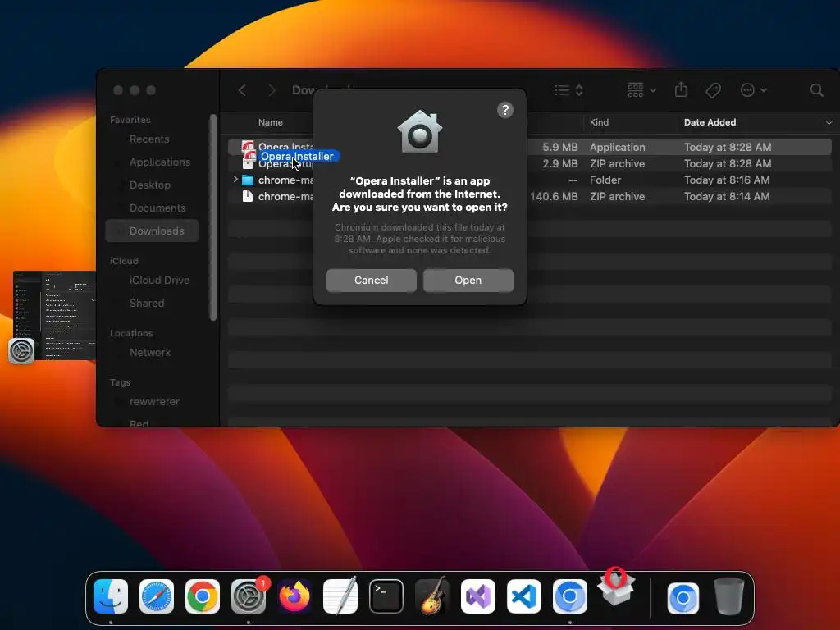This screenshot has height=630, width=840.
Task: Open System Settings from the Dock
Action: click(249, 596)
